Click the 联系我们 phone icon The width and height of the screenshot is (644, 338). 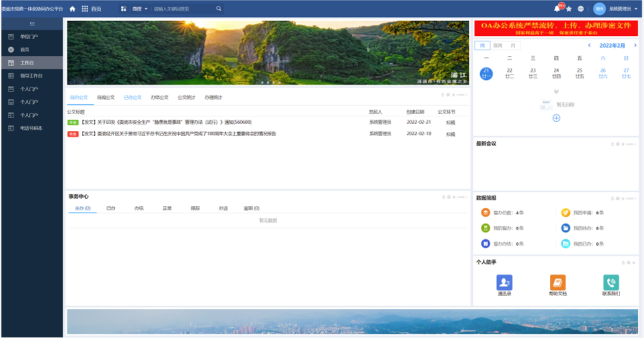coord(611,282)
